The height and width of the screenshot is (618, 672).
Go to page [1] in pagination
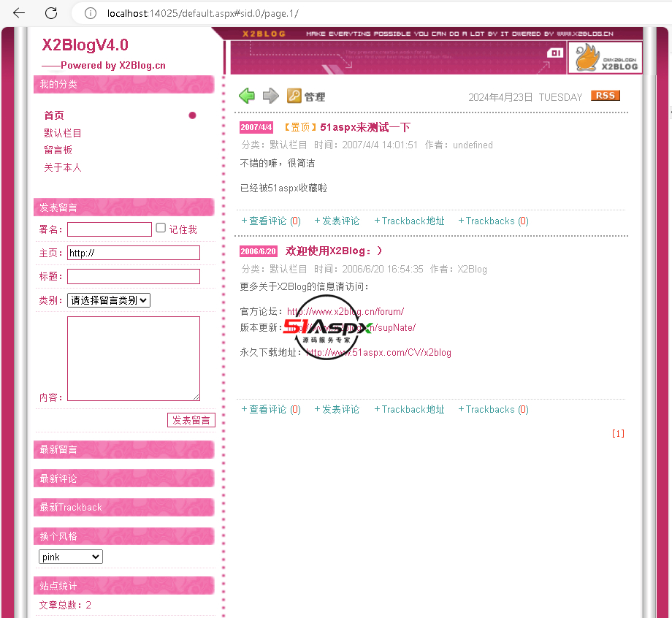click(x=618, y=433)
